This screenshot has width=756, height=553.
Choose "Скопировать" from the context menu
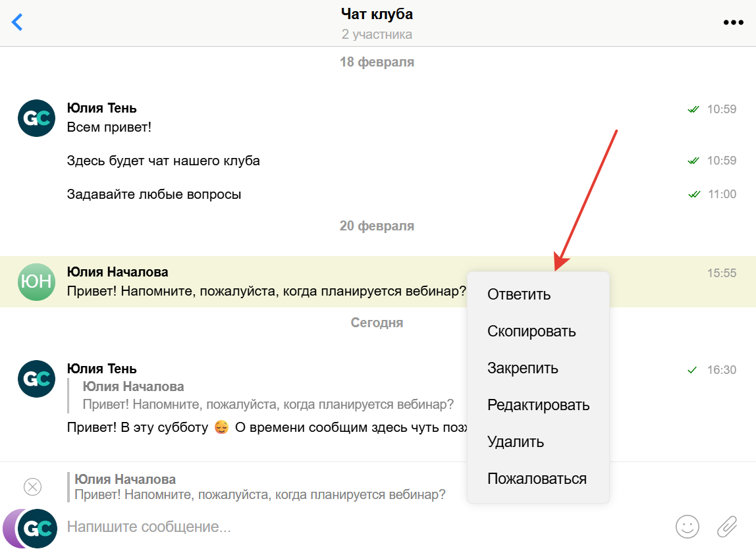(531, 331)
